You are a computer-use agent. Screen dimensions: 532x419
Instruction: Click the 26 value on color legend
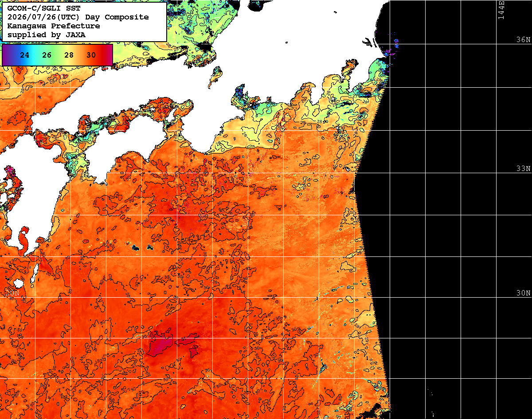(47, 55)
